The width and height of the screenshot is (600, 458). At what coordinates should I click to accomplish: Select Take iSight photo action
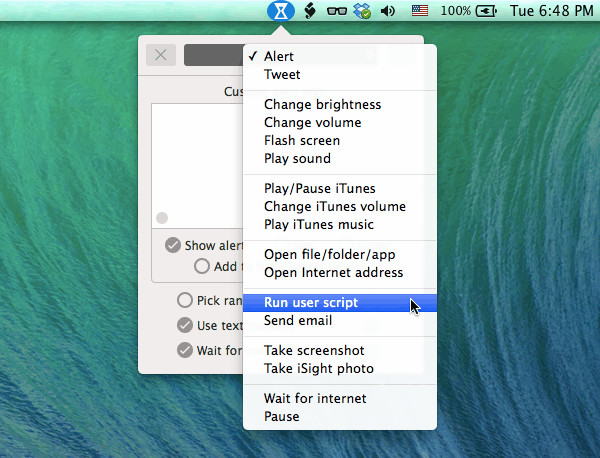pos(340,368)
